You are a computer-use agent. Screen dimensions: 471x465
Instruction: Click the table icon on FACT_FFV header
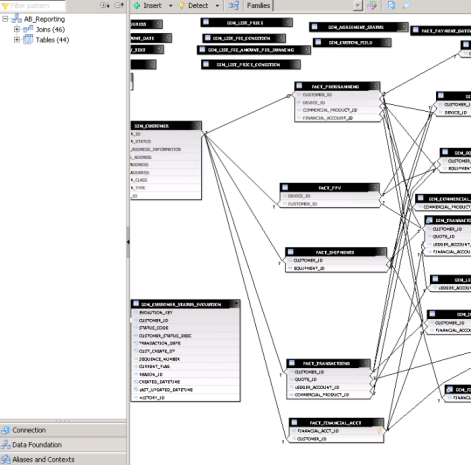point(285,187)
